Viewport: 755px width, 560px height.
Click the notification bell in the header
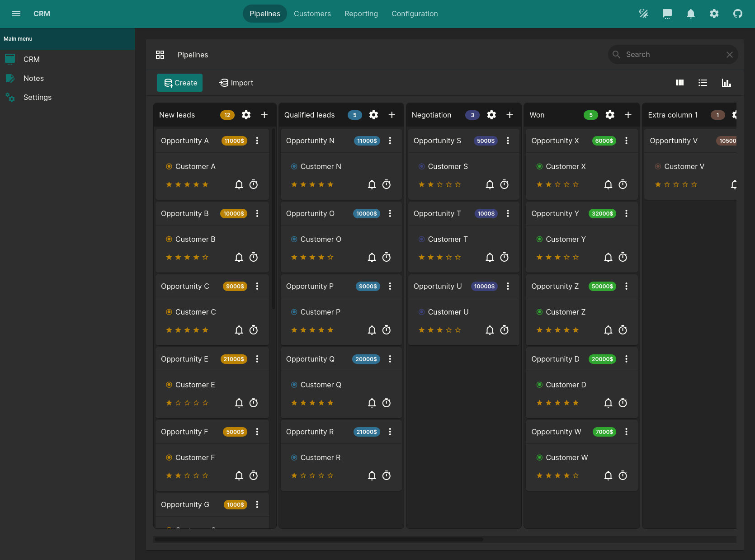pos(690,14)
